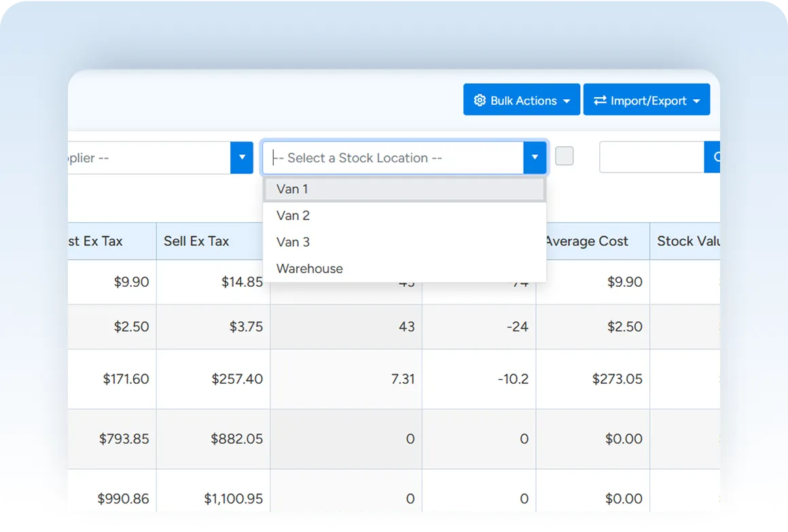The image size is (788, 532).
Task: Click the 7.31 quantity cell
Action: (x=346, y=379)
